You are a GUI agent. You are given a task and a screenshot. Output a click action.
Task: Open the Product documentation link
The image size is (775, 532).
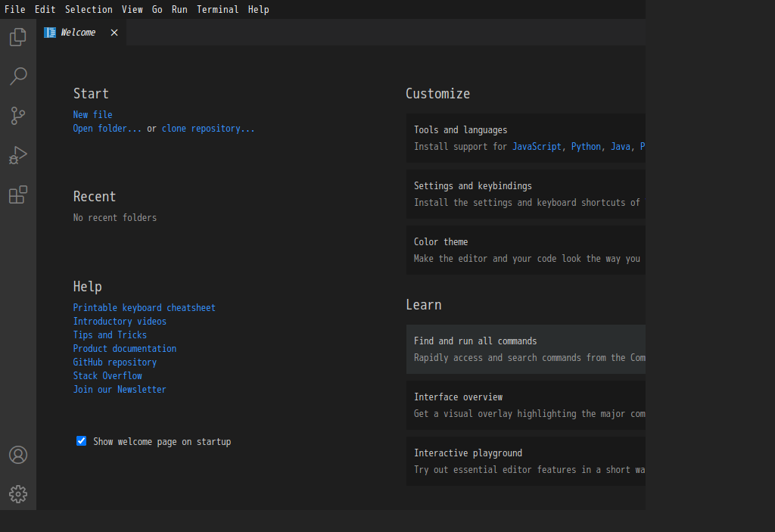coord(125,349)
